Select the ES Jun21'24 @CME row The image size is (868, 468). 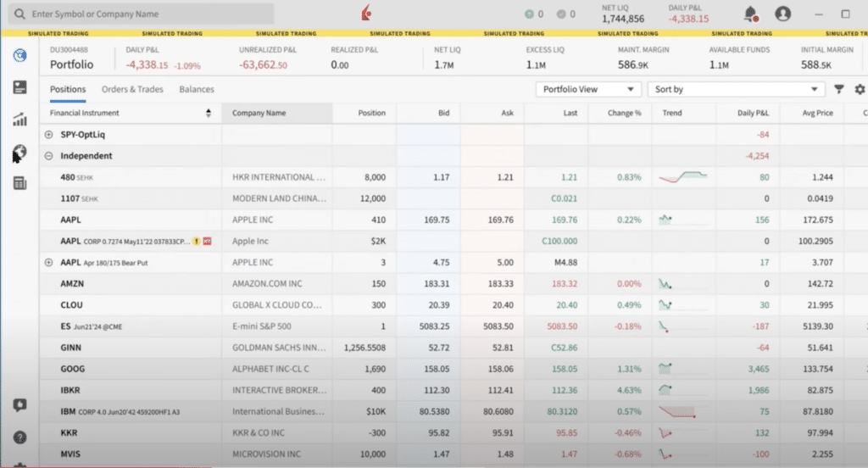92,326
